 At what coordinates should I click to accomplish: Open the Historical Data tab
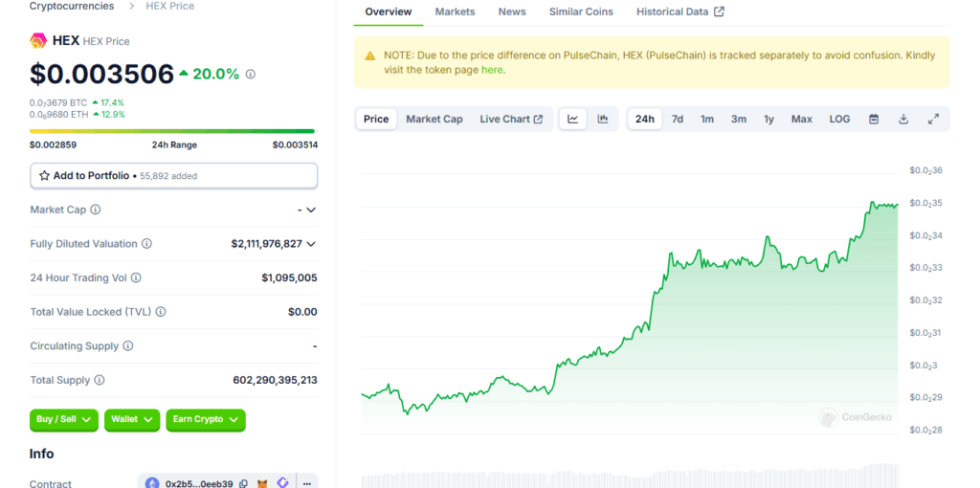click(680, 11)
